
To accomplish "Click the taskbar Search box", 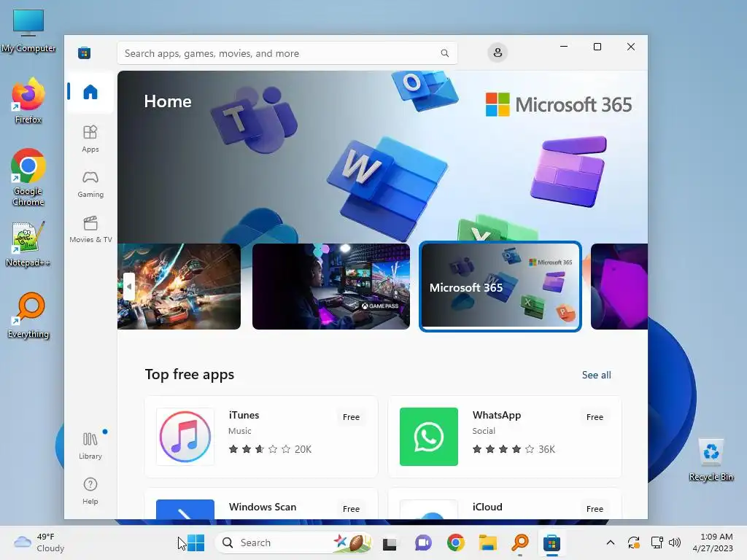I will [294, 542].
